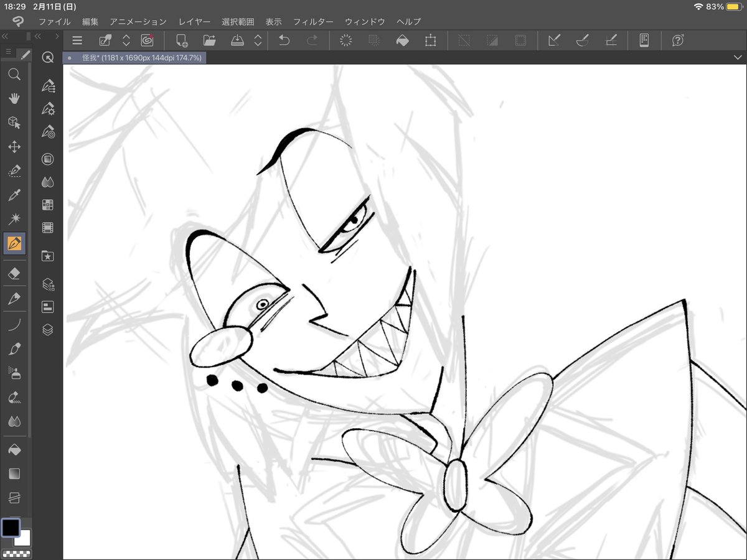Select the Auto select wand tool
The height and width of the screenshot is (560, 747).
coord(14,219)
